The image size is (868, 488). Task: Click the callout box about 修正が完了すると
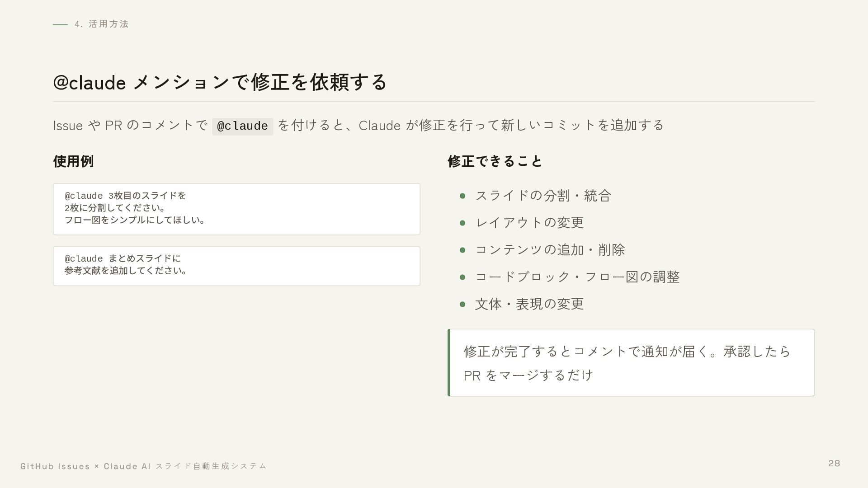[x=631, y=363]
